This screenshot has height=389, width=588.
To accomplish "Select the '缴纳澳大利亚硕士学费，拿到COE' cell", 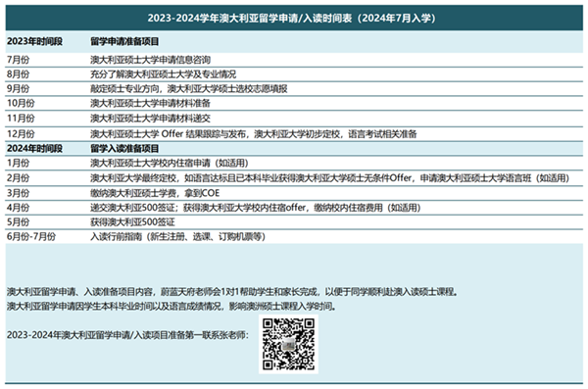I will coord(155,193).
